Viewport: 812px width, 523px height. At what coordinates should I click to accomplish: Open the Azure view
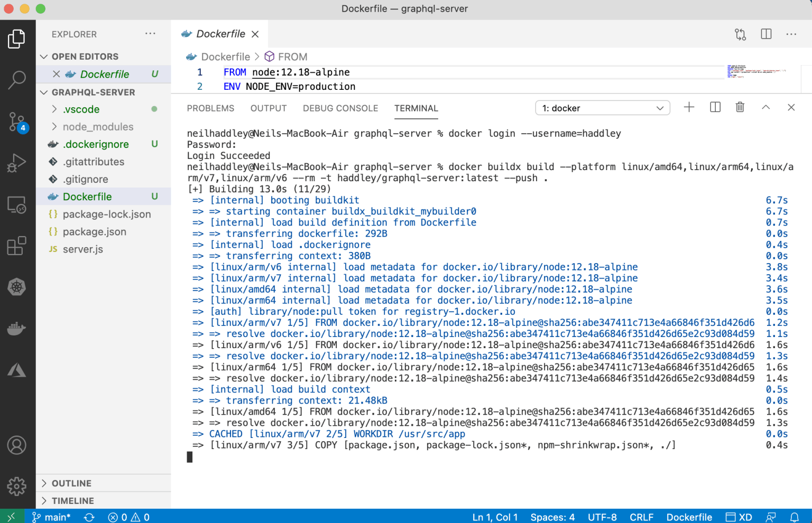(x=17, y=370)
